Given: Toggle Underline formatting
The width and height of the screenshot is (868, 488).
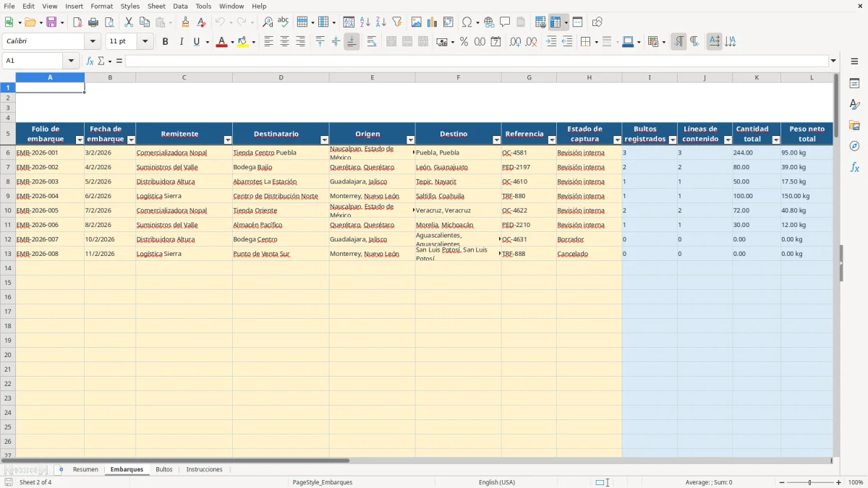Looking at the screenshot, I should tap(196, 42).
